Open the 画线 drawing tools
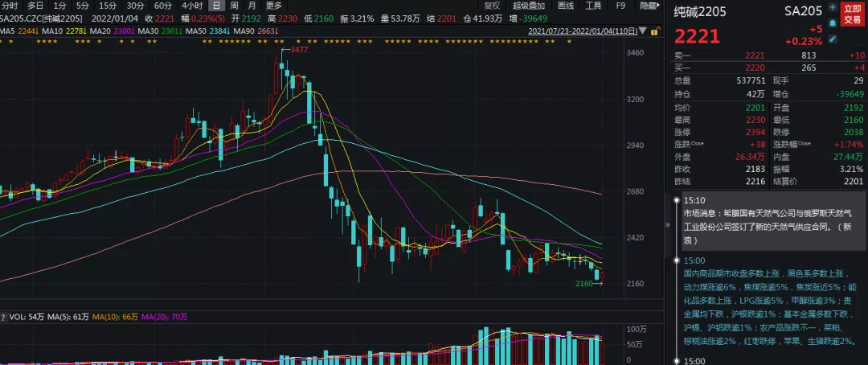Viewport: 868px width, 365px height. (565, 6)
